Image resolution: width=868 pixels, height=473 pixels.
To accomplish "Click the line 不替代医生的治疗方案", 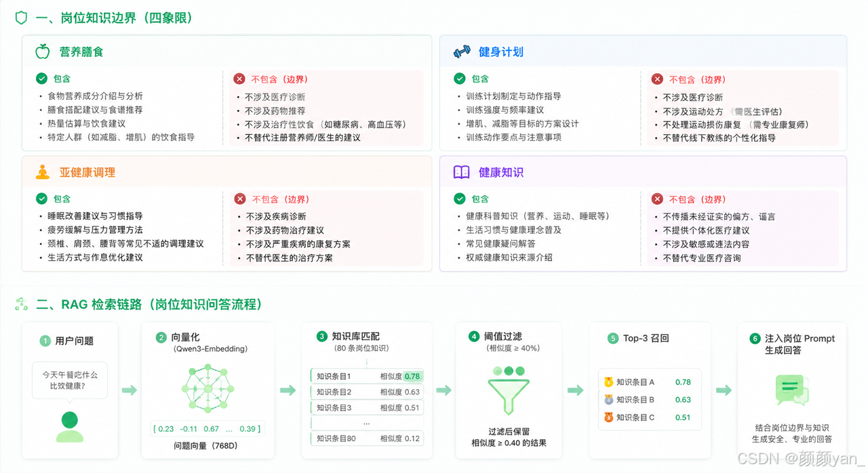I will [x=289, y=258].
